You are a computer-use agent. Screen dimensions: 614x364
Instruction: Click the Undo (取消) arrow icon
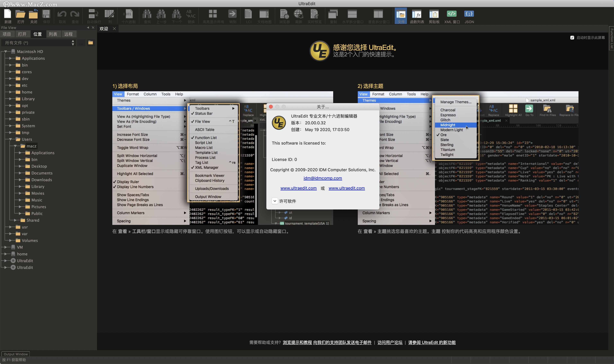(62, 14)
